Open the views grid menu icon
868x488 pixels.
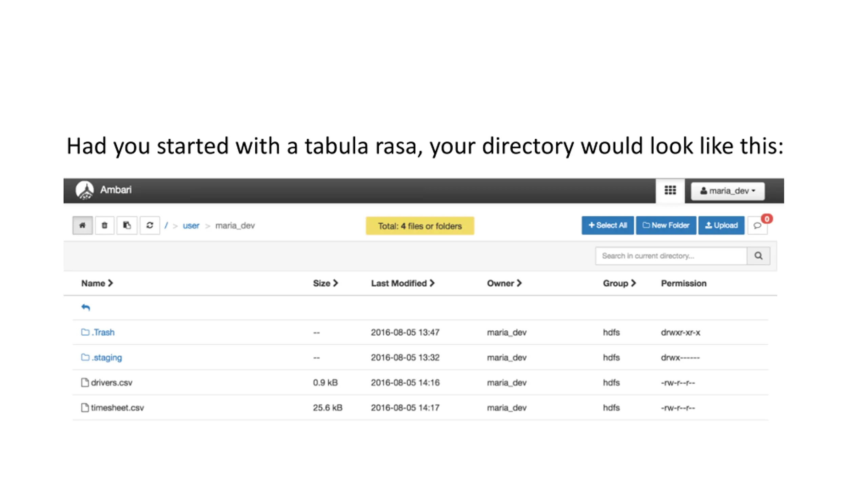[670, 190]
